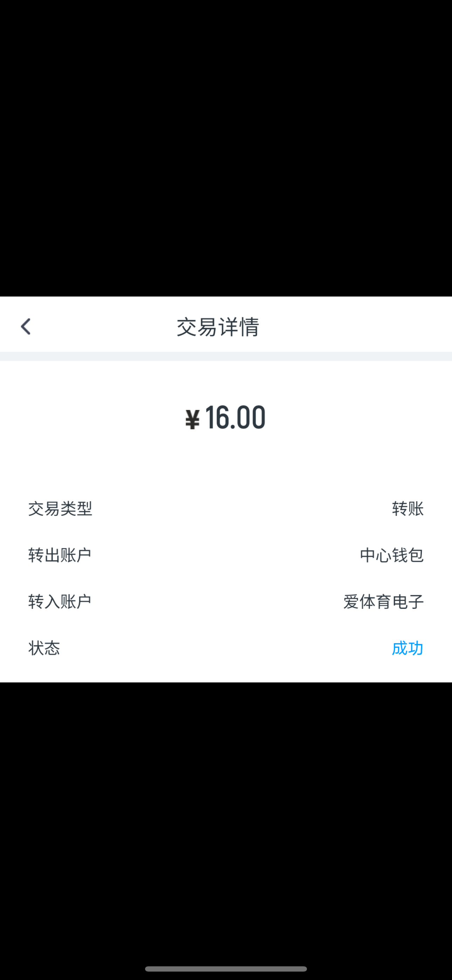Open the 爱体育电子 account value
Image resolution: width=452 pixels, height=980 pixels.
click(383, 601)
